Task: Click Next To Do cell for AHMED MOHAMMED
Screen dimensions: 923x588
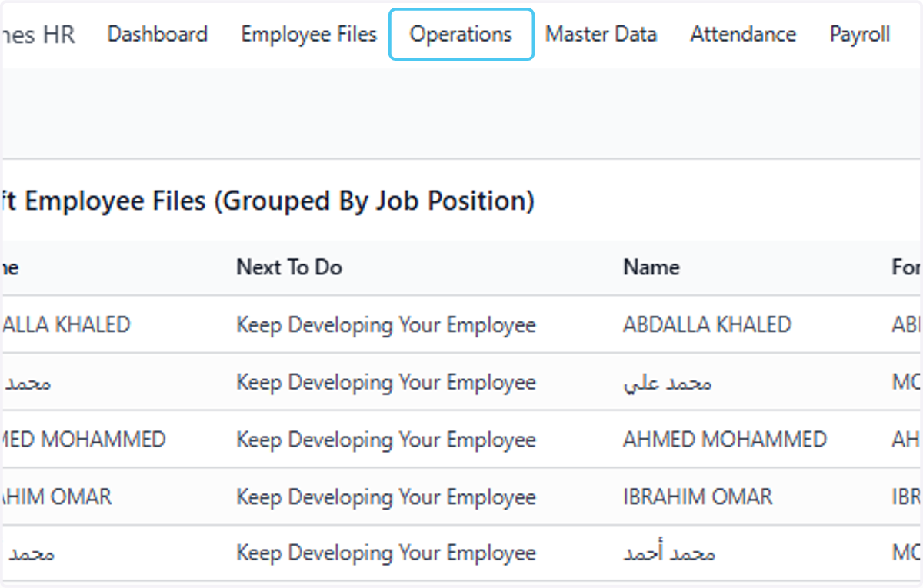Action: tap(386, 440)
